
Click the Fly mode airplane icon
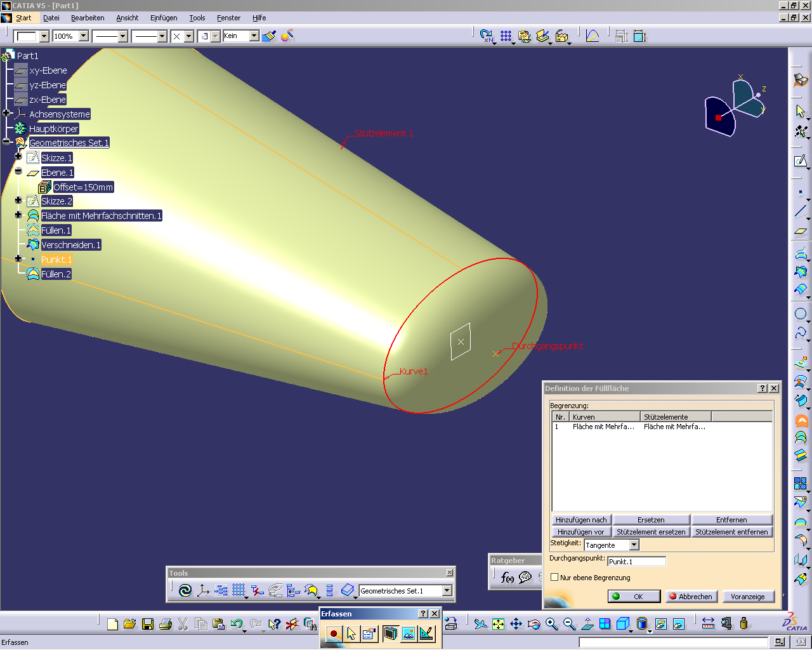point(481,624)
